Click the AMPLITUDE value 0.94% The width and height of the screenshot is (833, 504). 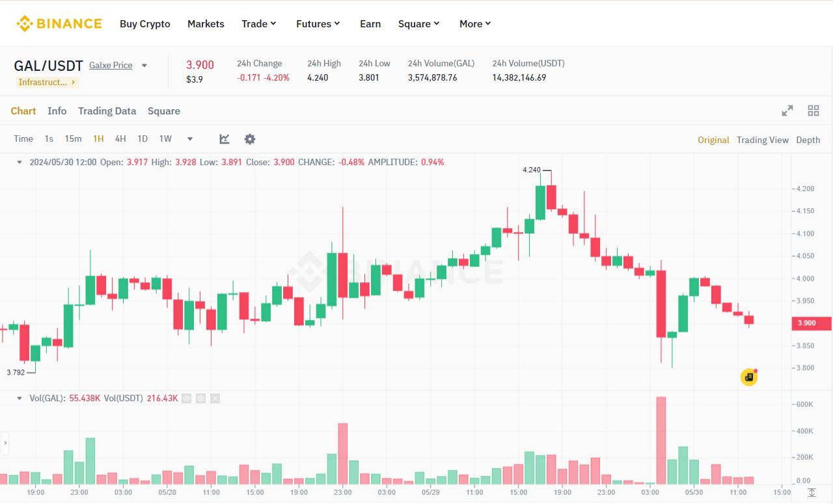(433, 162)
